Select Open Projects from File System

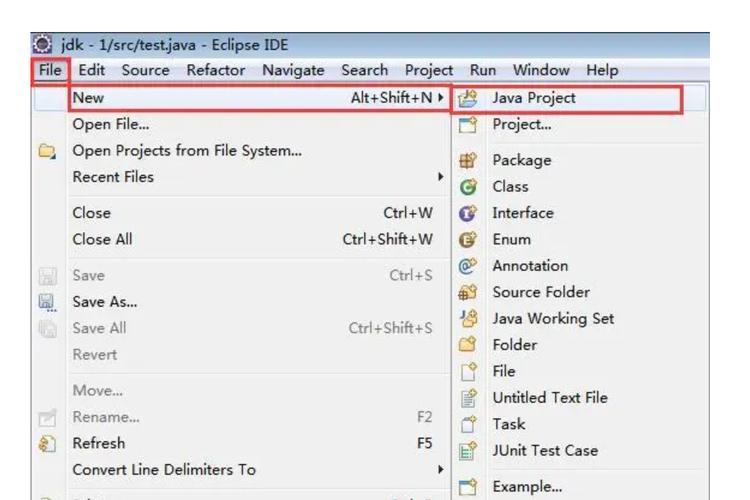187,151
